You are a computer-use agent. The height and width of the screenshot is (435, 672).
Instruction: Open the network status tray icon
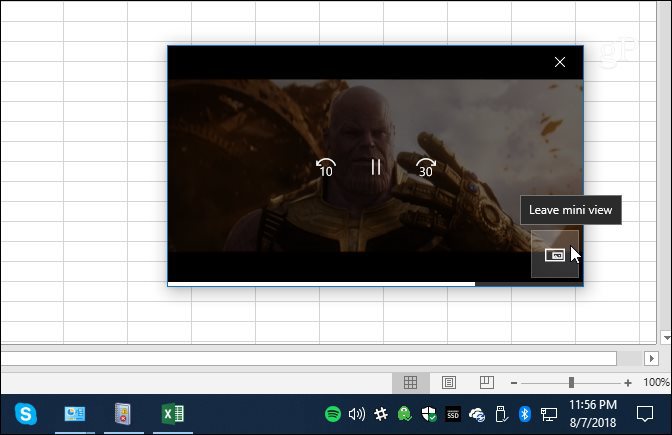tap(549, 414)
